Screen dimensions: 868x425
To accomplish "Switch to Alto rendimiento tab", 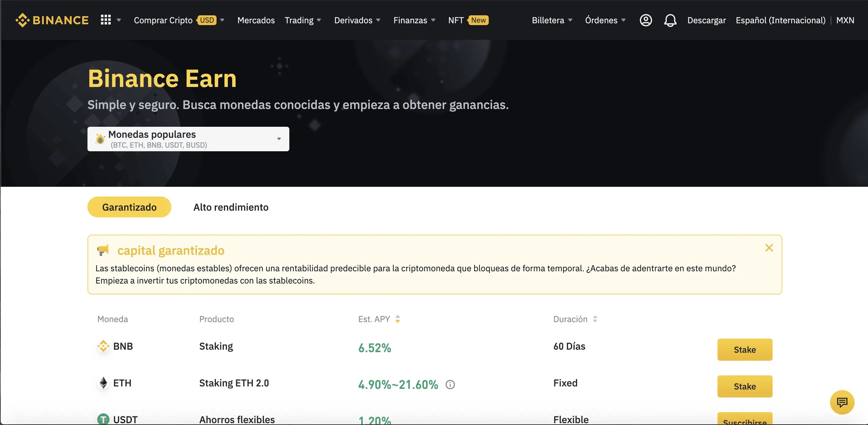I will [231, 207].
